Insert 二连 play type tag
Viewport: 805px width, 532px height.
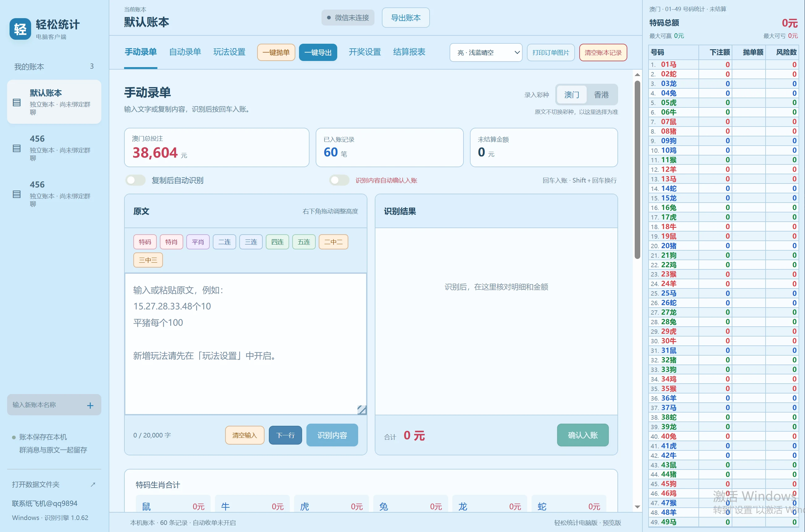point(224,242)
